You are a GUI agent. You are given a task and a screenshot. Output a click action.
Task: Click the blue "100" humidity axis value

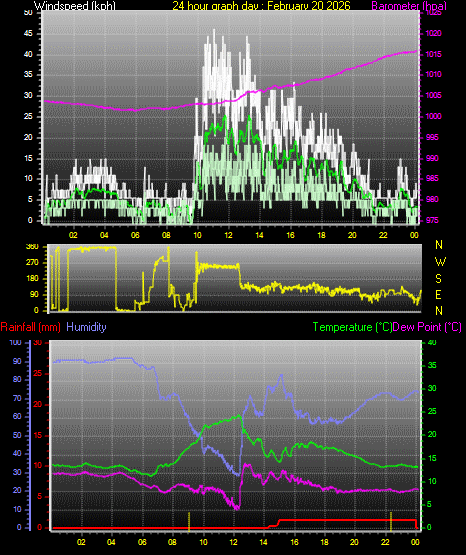pyautogui.click(x=16, y=343)
